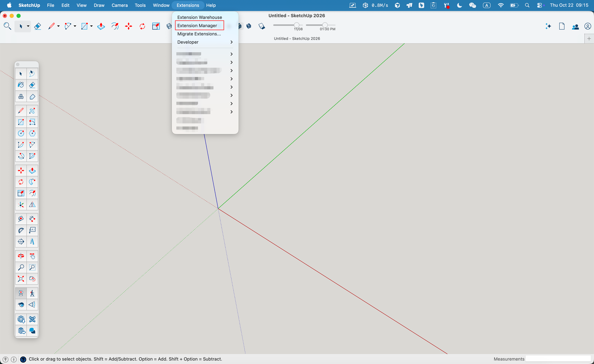Open the Camera menu
The height and width of the screenshot is (364, 594).
pyautogui.click(x=120, y=5)
